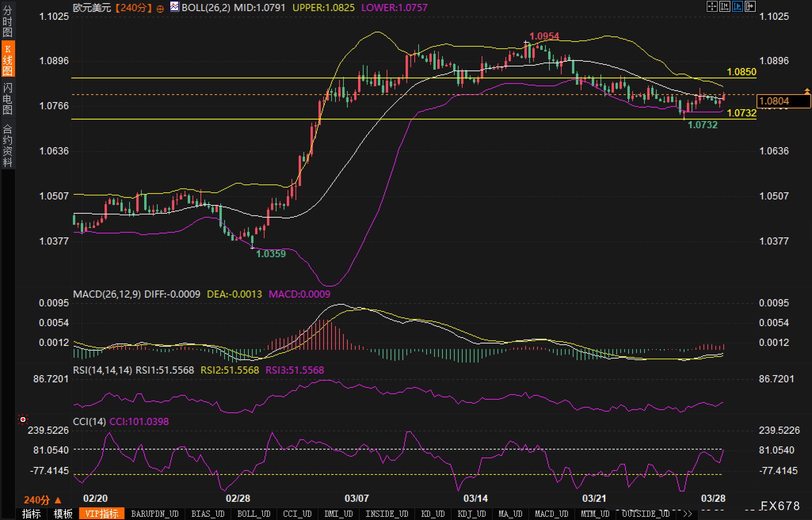Toggle the blue highlighted play-axis icon
Image resolution: width=812 pixels, height=520 pixels.
pos(737,7)
